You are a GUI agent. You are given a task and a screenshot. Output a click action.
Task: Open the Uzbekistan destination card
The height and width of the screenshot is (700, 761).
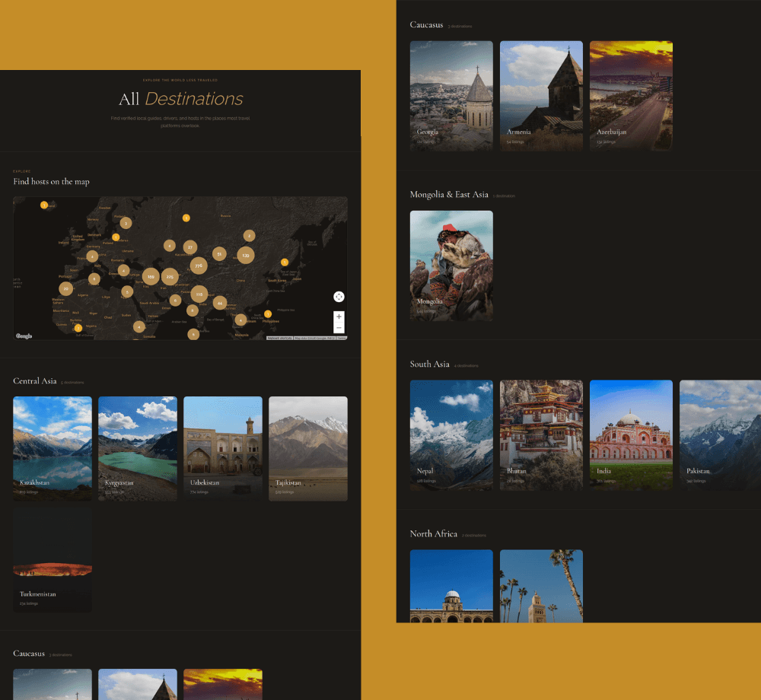223,448
